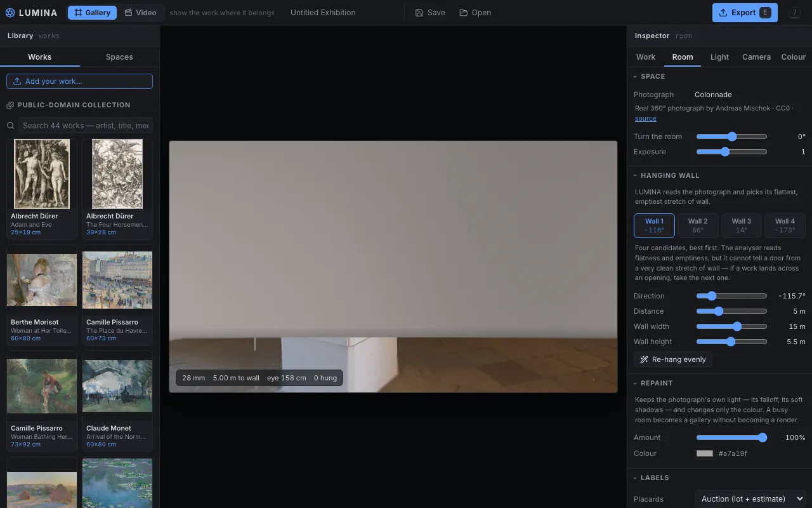Adjust the Distance slider
Screen dimensions: 812x508
click(x=731, y=311)
